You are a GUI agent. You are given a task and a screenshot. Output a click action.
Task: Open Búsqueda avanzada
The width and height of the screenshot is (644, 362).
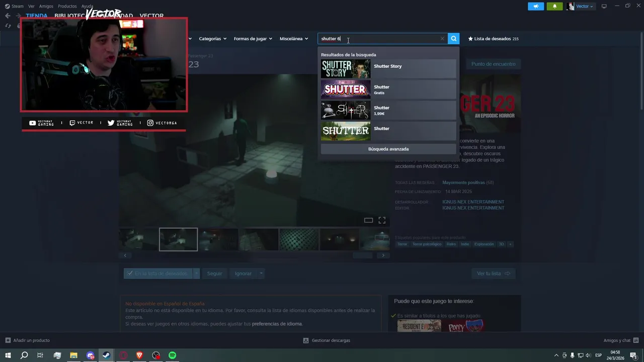pos(388,149)
